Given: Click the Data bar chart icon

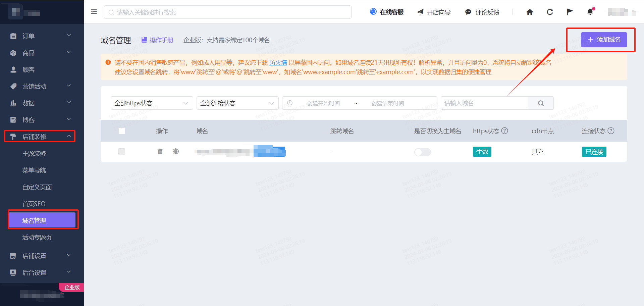Looking at the screenshot, I should (x=13, y=103).
